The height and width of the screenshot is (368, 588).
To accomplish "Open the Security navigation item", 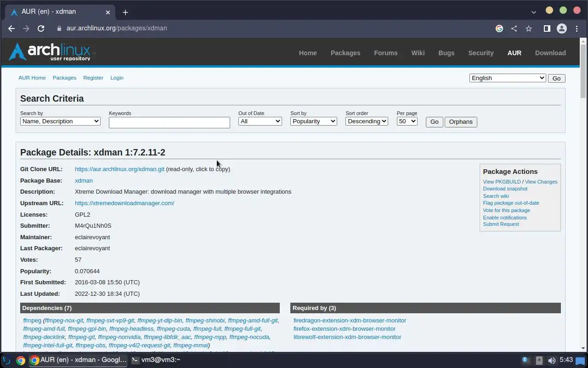I will [481, 53].
